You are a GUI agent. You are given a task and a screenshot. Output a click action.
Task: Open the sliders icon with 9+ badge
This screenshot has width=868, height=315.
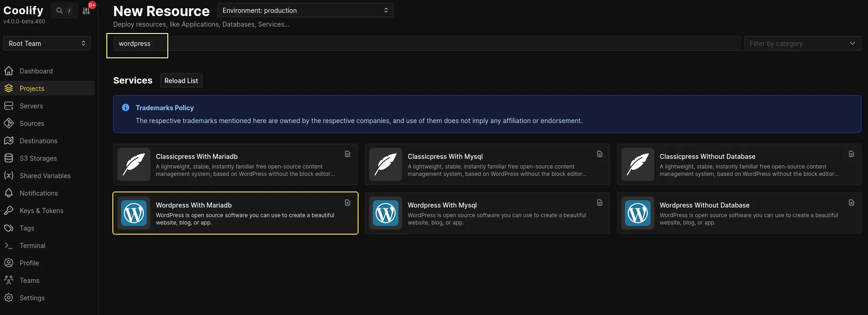click(86, 11)
